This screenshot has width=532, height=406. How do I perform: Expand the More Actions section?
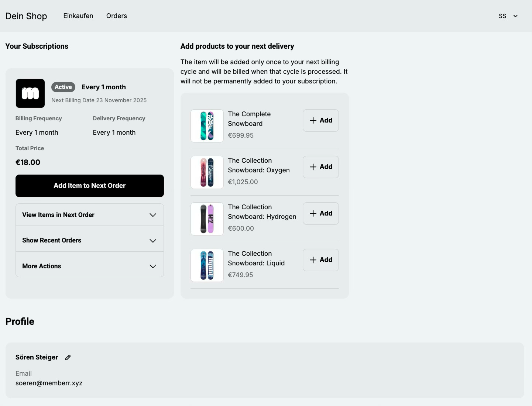click(x=90, y=266)
